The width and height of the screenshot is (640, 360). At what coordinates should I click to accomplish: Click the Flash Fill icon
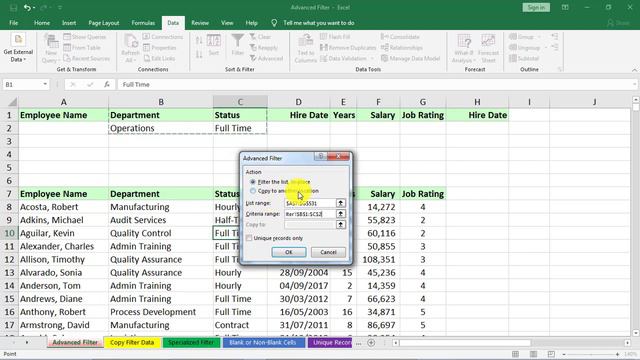tap(323, 37)
